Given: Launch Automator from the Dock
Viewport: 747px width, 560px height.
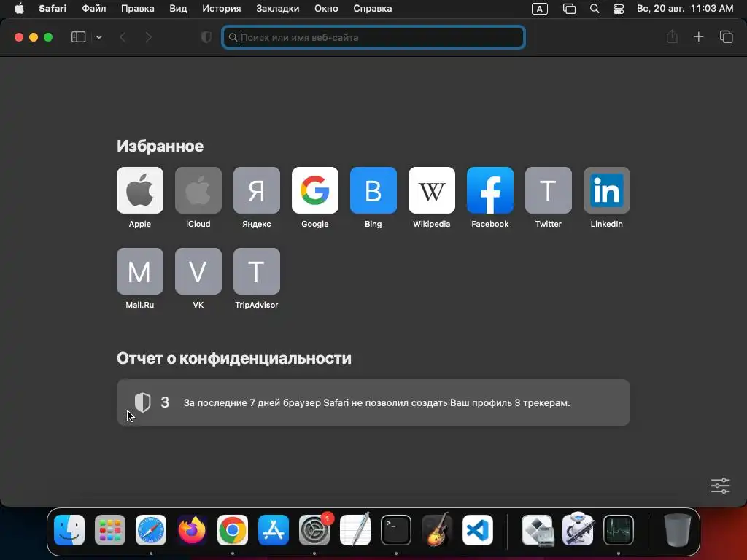Looking at the screenshot, I should (x=578, y=529).
